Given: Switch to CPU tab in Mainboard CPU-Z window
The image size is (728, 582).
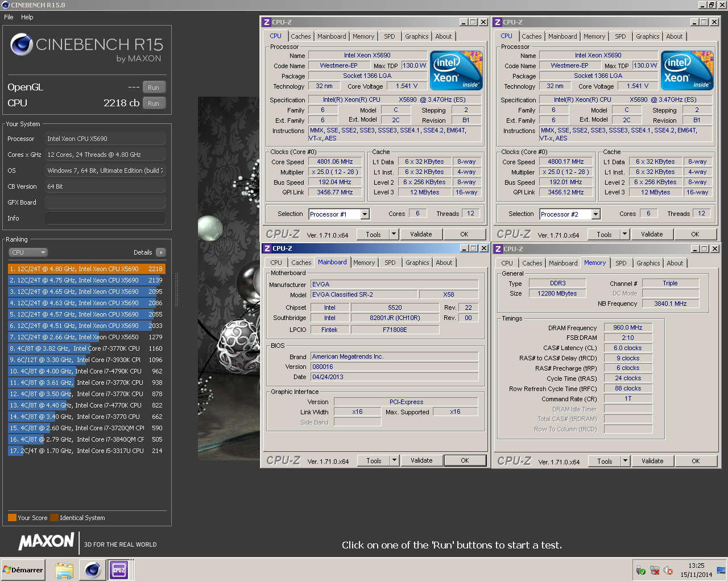Looking at the screenshot, I should (x=276, y=263).
